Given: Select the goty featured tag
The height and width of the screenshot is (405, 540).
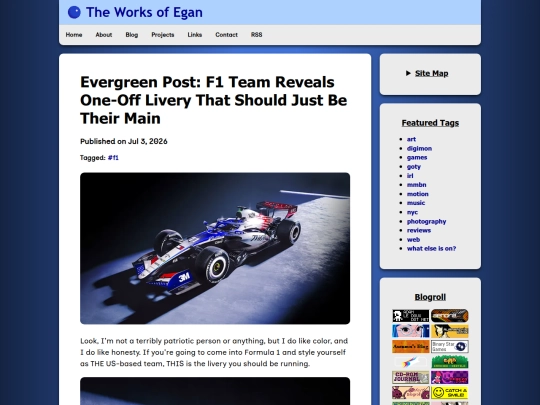Looking at the screenshot, I should coord(414,167).
